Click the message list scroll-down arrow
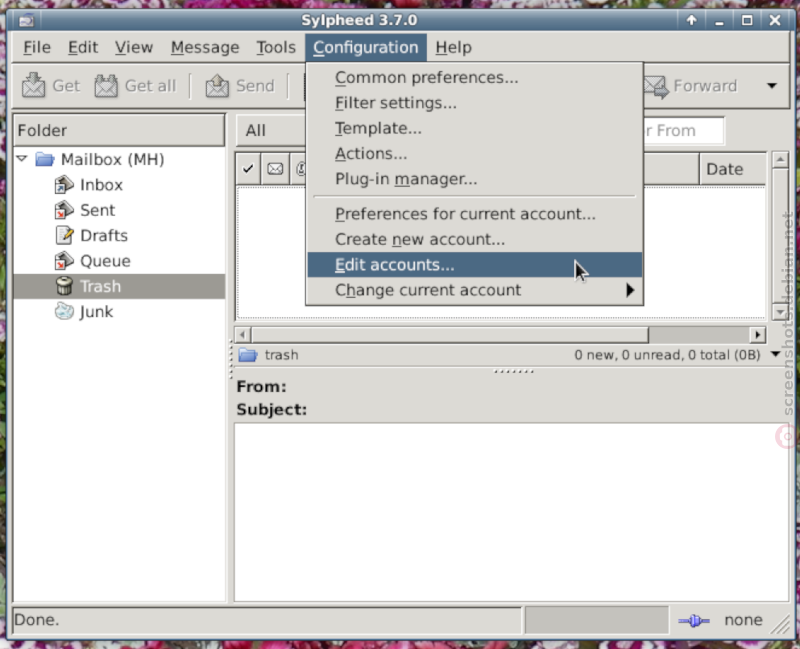This screenshot has height=649, width=800. point(780,311)
